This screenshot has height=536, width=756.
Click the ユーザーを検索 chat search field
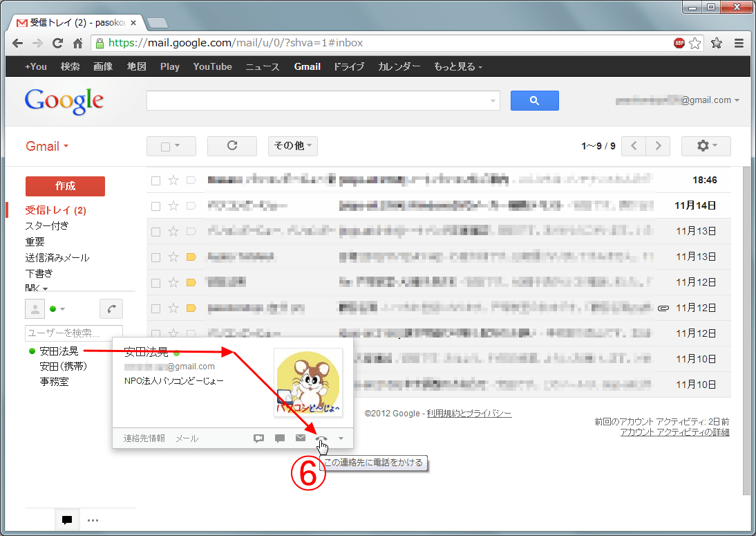[x=73, y=333]
